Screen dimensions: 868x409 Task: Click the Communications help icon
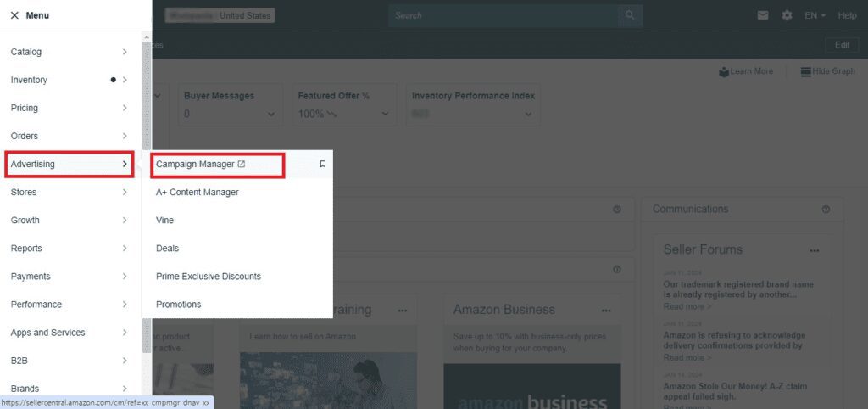point(826,210)
